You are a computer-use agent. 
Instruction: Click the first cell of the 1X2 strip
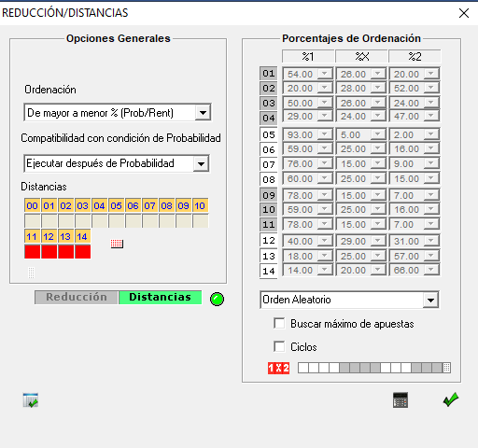(x=303, y=368)
